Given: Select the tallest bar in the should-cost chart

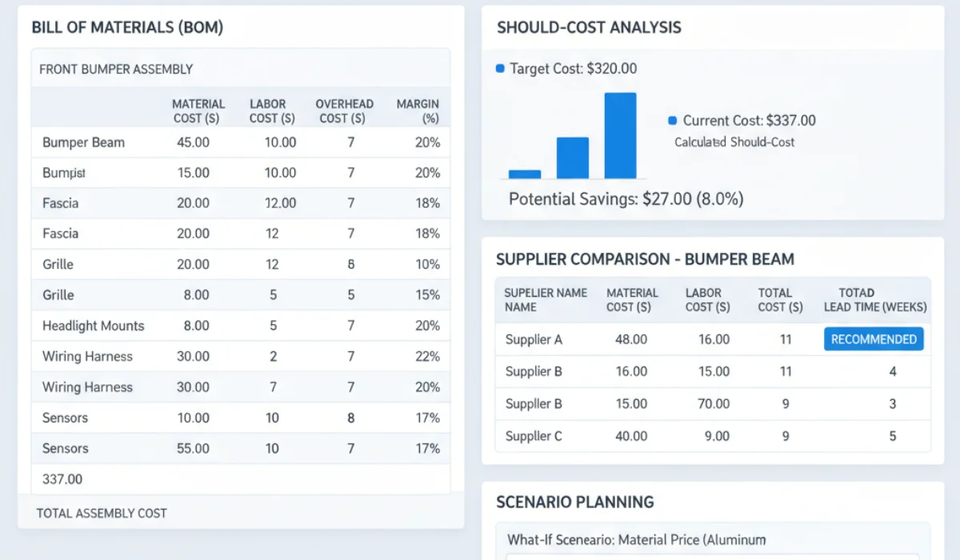Looking at the screenshot, I should (x=620, y=135).
